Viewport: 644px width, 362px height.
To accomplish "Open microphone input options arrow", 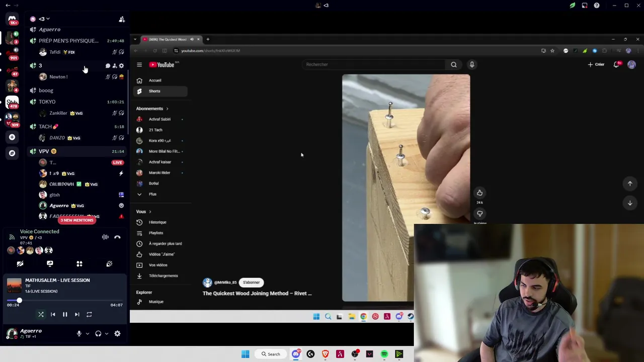I will (87, 333).
